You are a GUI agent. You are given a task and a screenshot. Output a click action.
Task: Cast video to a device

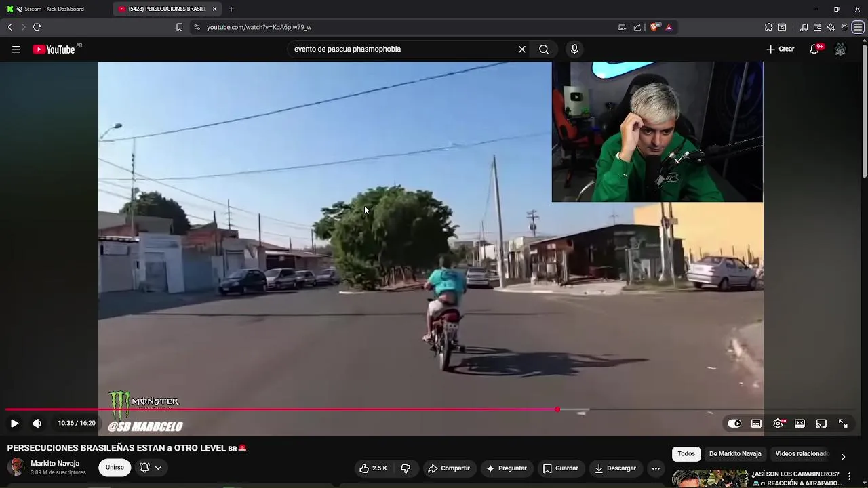tap(821, 424)
